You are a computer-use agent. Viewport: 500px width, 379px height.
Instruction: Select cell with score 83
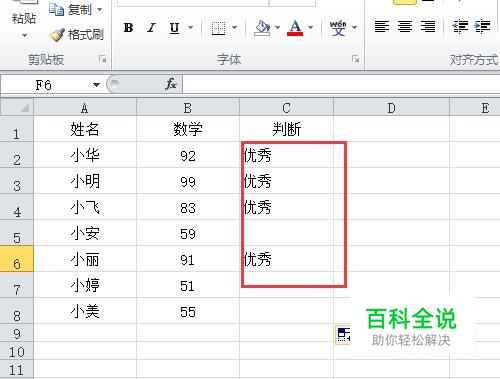click(188, 207)
